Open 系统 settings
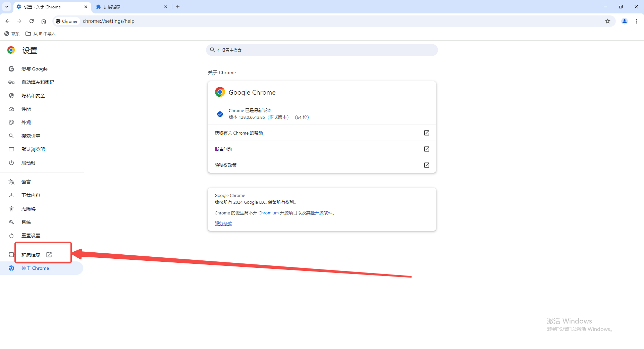The width and height of the screenshot is (644, 349). (42, 222)
